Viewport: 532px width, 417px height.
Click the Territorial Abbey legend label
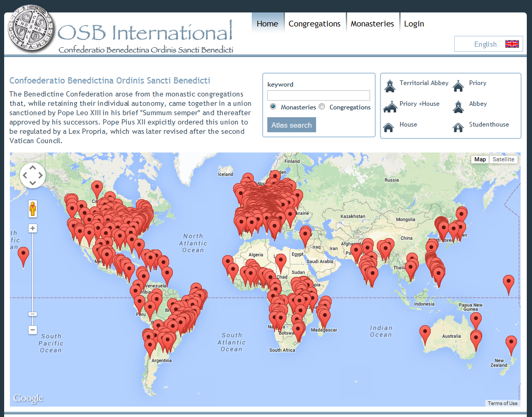pyautogui.click(x=424, y=82)
